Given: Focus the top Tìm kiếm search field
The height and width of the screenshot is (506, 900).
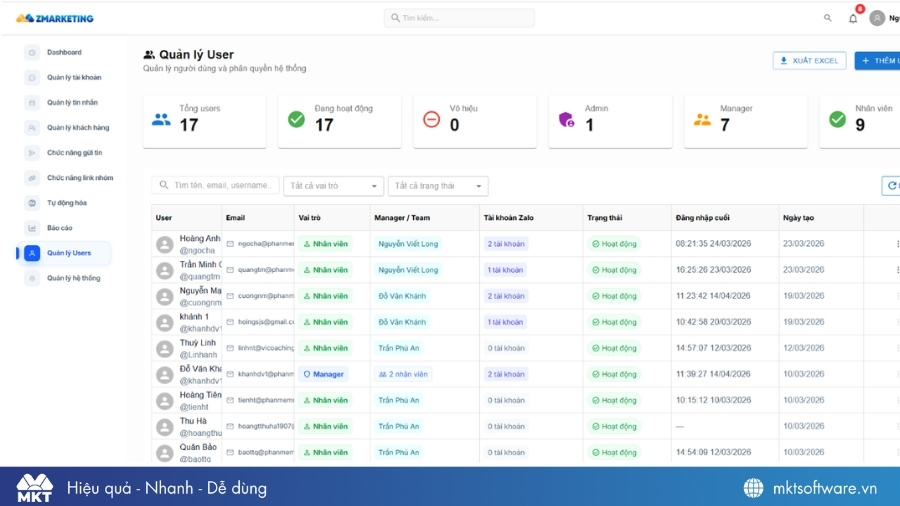Looking at the screenshot, I should coord(459,18).
